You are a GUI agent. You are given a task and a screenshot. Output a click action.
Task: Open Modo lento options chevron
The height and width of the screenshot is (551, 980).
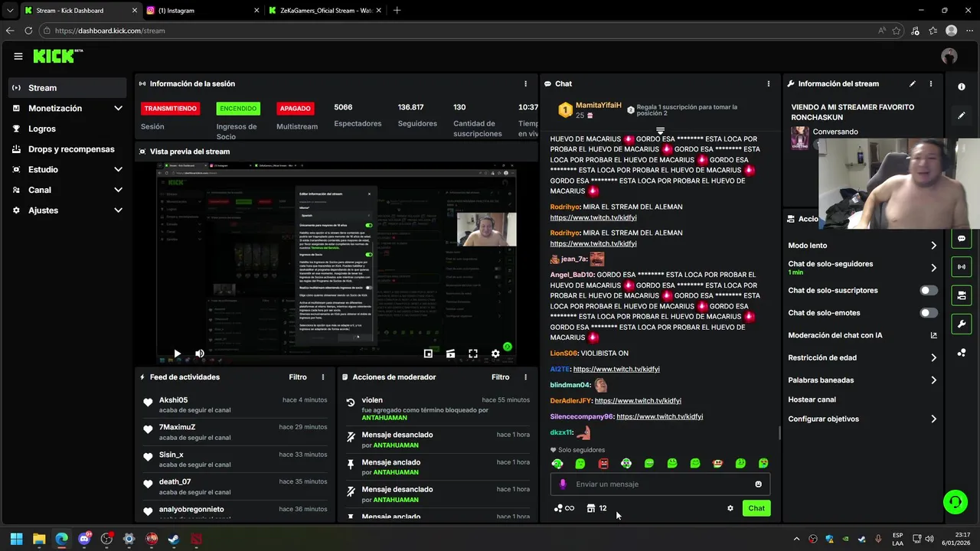click(934, 246)
